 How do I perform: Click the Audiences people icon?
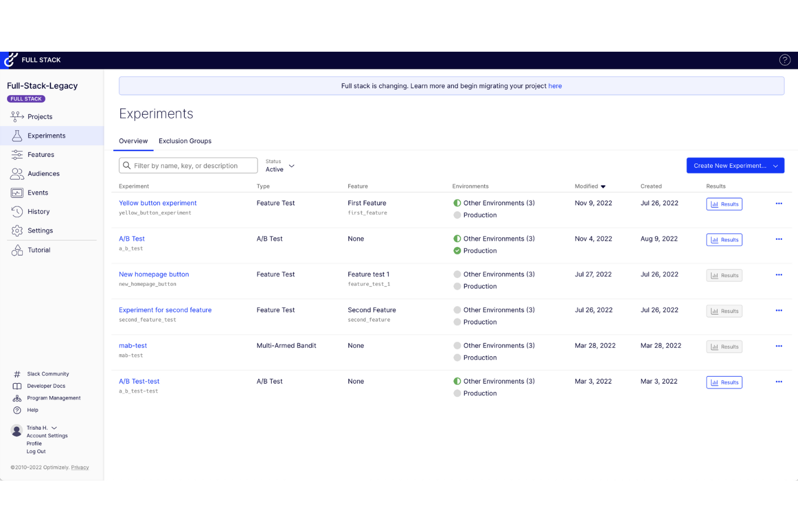[17, 174]
